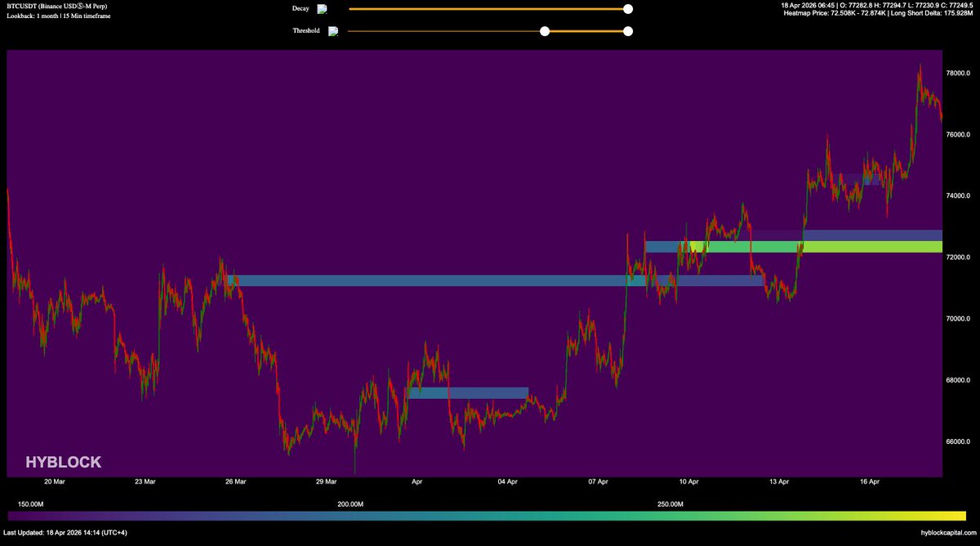
Task: Click the 07 Apr date axis label
Action: [598, 482]
